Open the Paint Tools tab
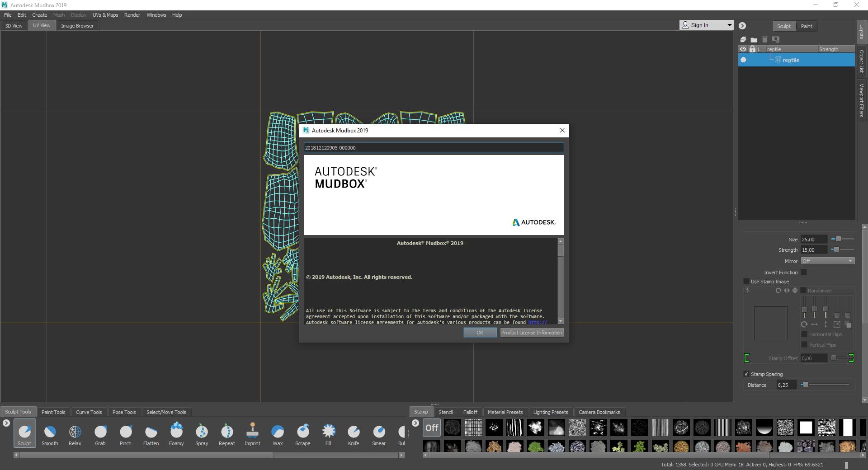 53,412
